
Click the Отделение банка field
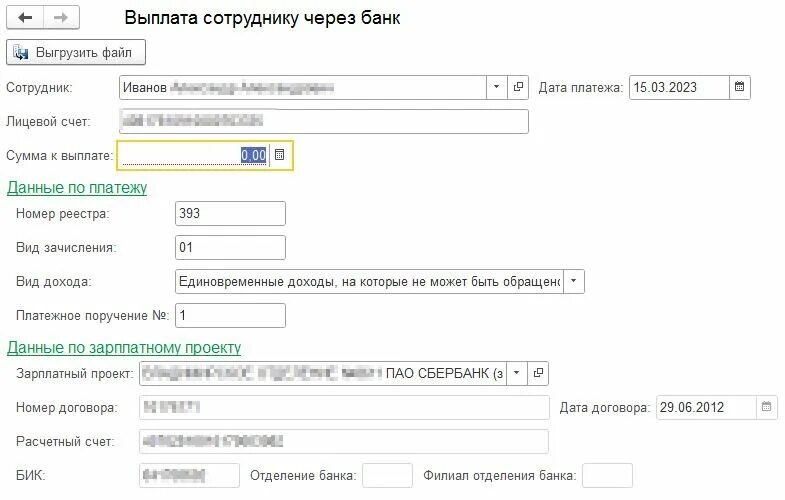(x=387, y=475)
